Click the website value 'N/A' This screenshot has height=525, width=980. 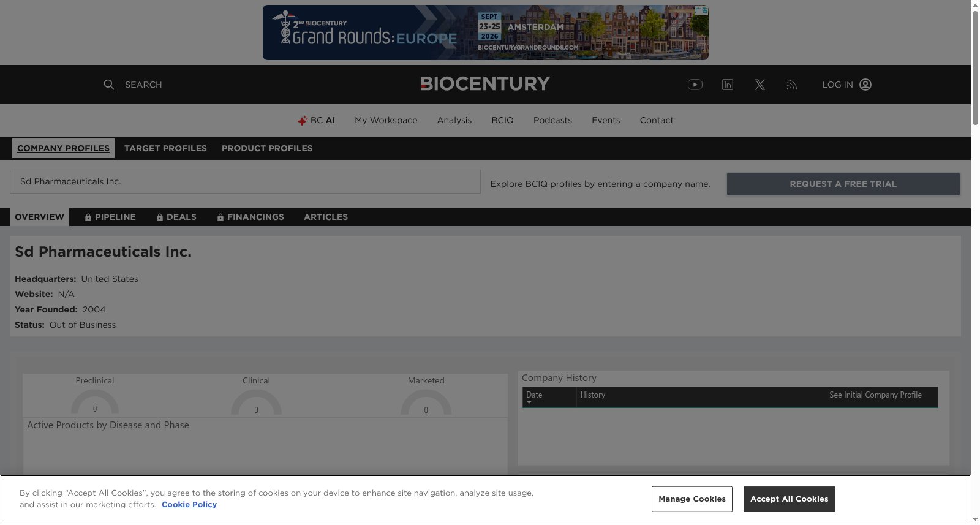tap(66, 295)
